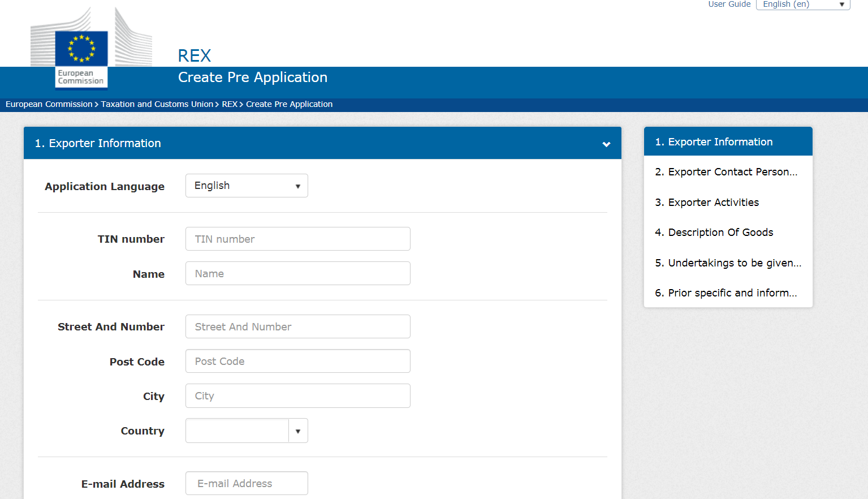
Task: Click the Name text field
Action: pyautogui.click(x=297, y=274)
